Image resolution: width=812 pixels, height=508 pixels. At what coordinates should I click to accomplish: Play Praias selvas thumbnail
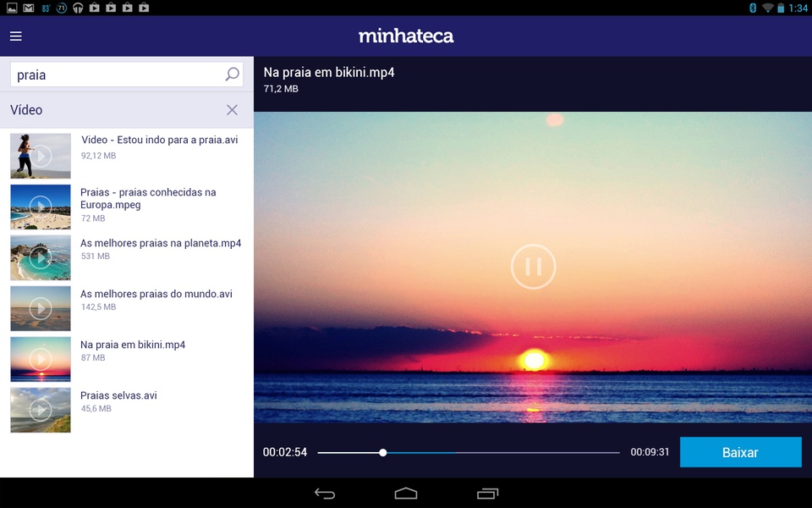point(41,410)
